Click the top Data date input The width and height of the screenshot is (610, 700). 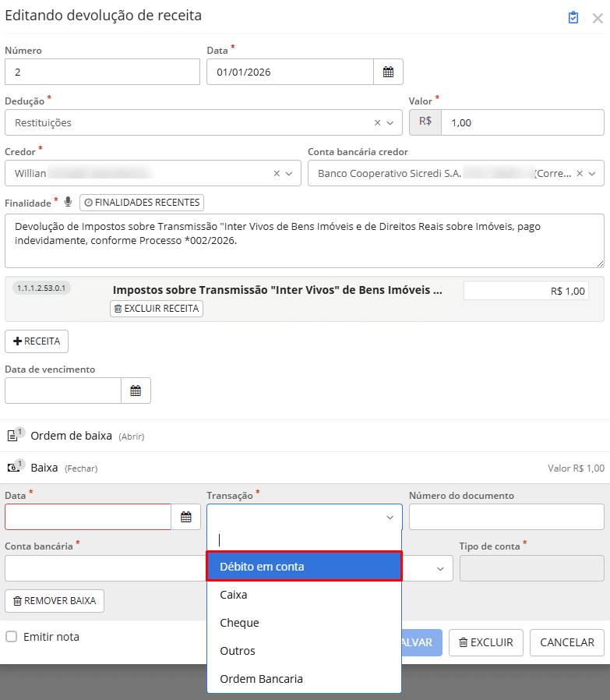point(290,72)
